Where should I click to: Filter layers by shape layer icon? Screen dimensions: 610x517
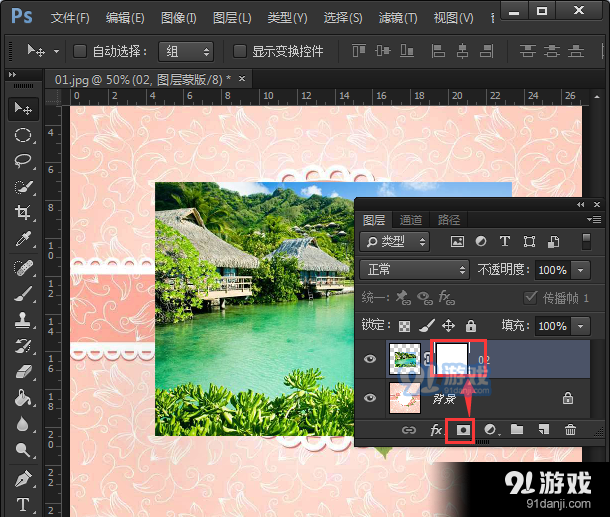[x=529, y=242]
